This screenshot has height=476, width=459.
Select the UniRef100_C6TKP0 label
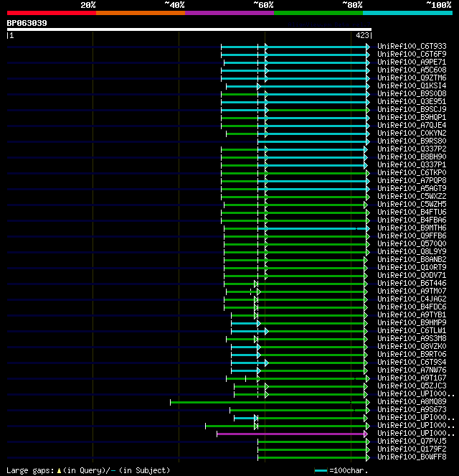[x=412, y=172]
